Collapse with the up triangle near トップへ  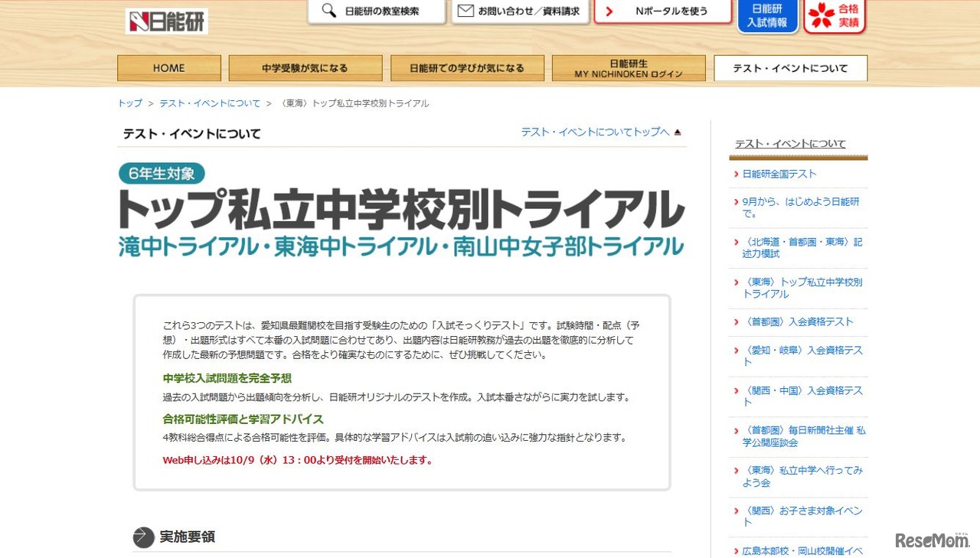(x=677, y=131)
